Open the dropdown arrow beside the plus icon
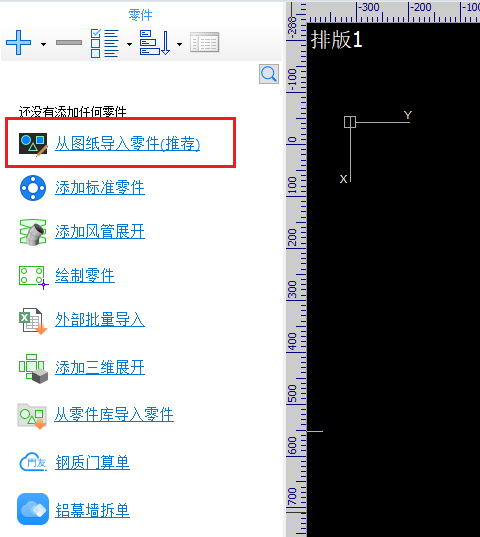480x537 pixels. tap(43, 44)
